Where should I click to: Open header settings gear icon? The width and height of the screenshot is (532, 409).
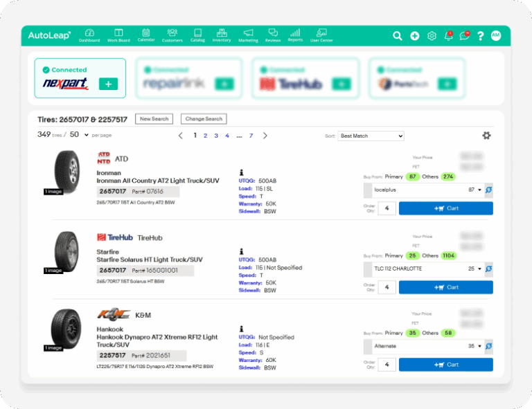[x=432, y=35]
